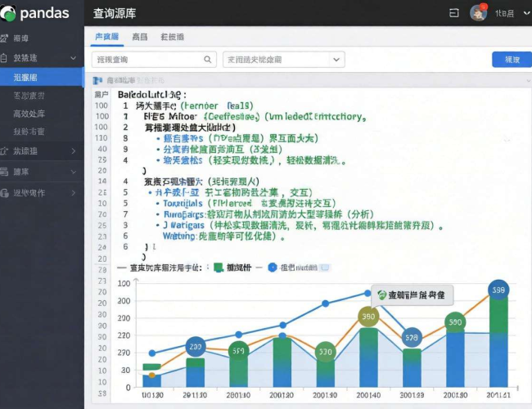This screenshot has width=532, height=409.
Task: Click the topmost sidebar menu item's icon
Action: pos(4,38)
